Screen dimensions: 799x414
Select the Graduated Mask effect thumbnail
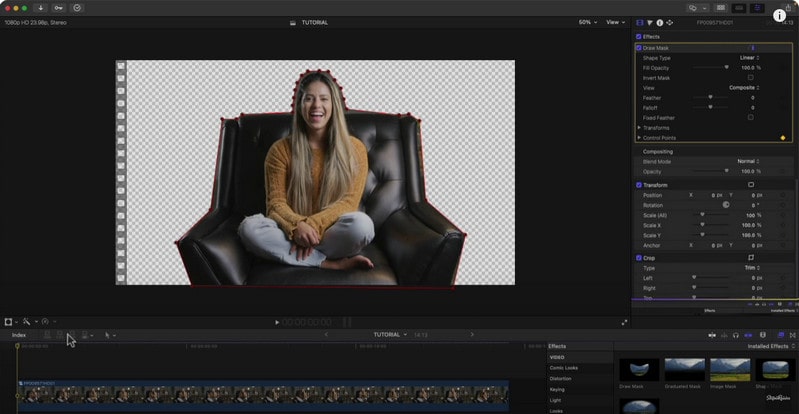684,370
